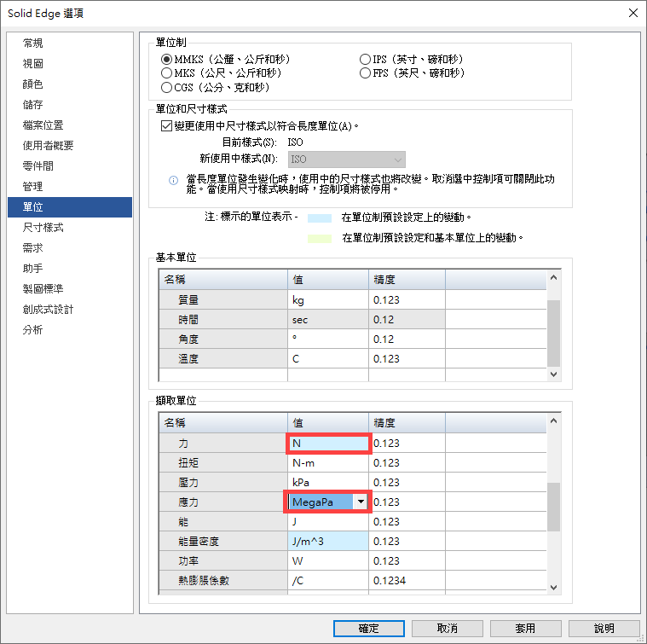Open the 新使用中樣式 ISO dropdown
Screen dimensions: 647x644
click(347, 160)
